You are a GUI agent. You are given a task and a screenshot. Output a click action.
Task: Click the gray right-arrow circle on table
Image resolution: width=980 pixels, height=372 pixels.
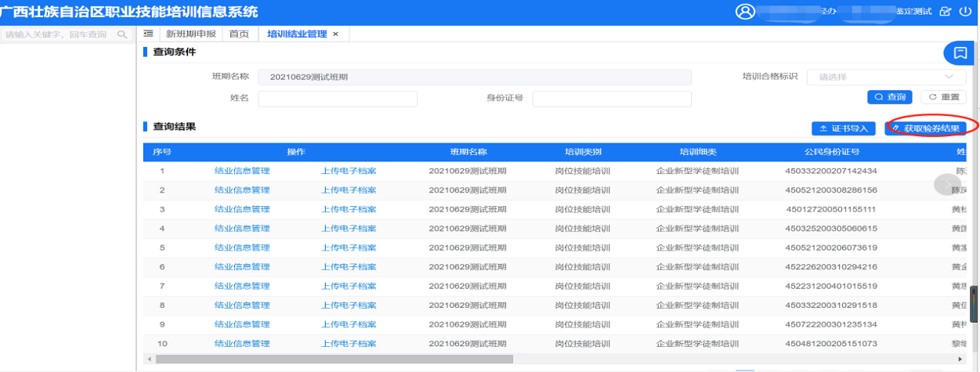[x=946, y=184]
